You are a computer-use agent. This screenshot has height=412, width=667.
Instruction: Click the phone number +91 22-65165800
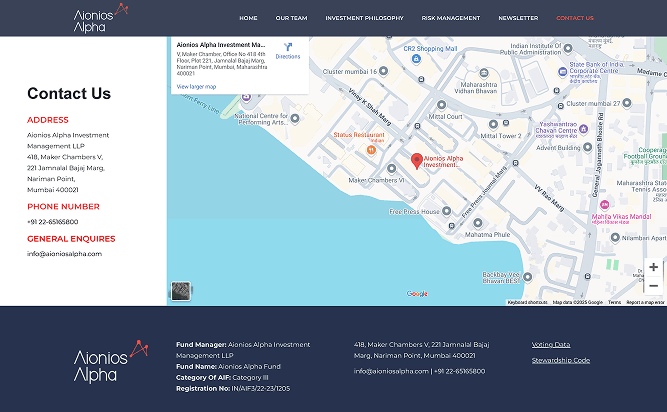pyautogui.click(x=53, y=222)
